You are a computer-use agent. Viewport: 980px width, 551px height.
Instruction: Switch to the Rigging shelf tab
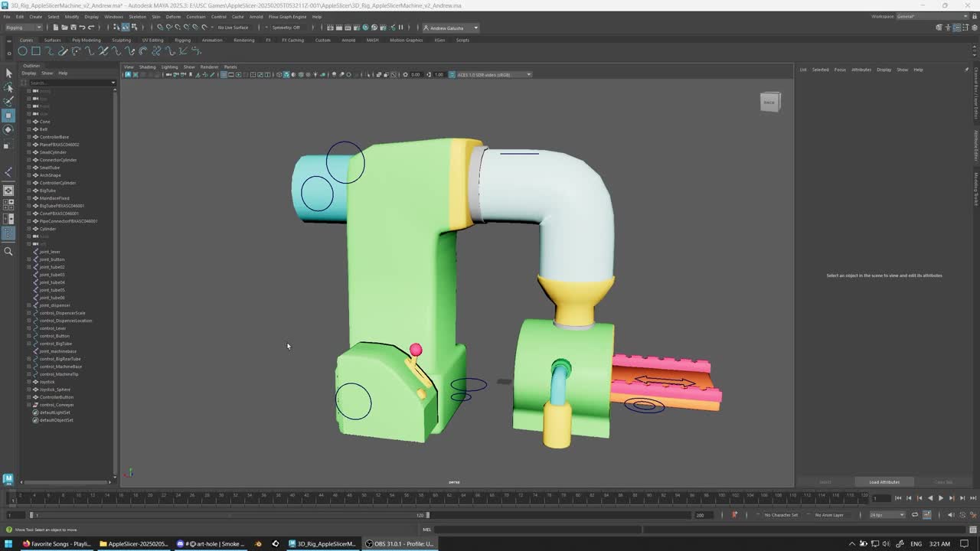click(182, 40)
